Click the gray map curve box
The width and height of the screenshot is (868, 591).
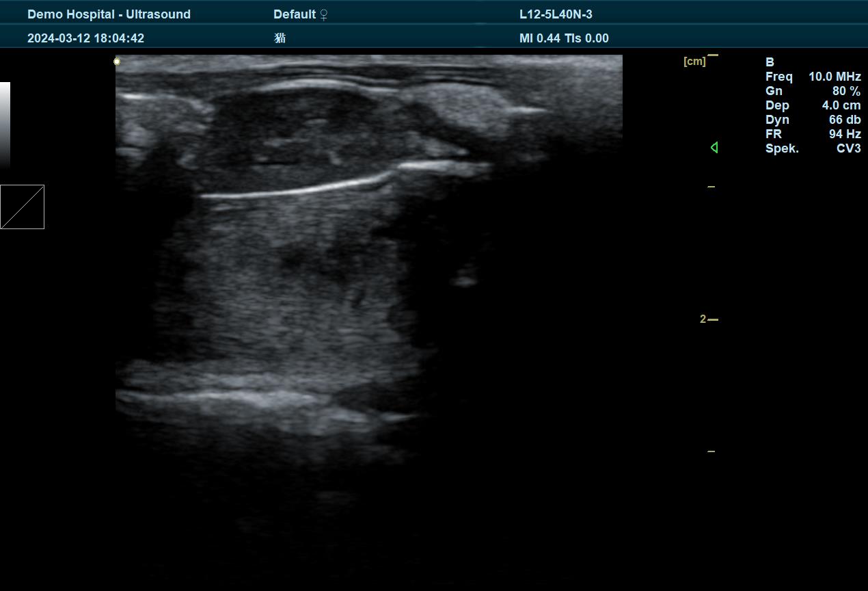pos(22,207)
